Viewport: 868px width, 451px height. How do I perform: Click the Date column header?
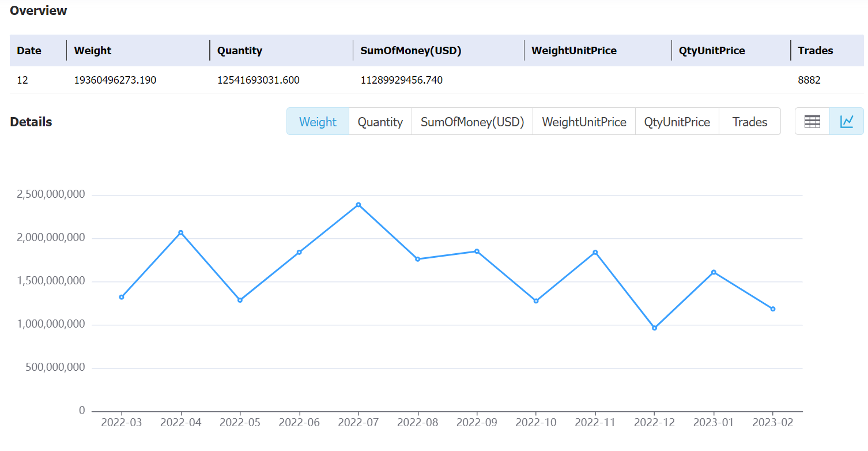click(x=29, y=51)
